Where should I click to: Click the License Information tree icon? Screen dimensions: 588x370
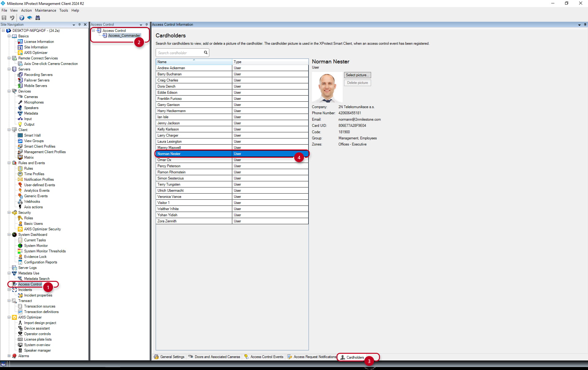[20, 42]
